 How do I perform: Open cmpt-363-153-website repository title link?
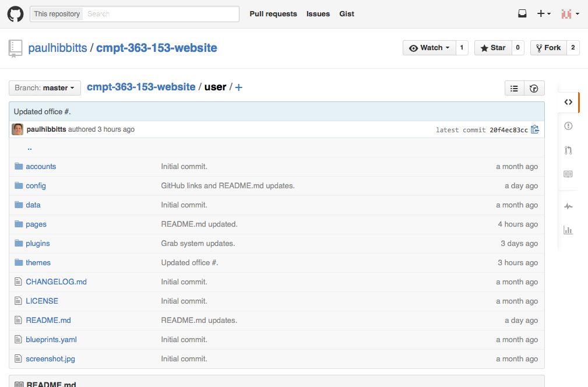point(157,48)
